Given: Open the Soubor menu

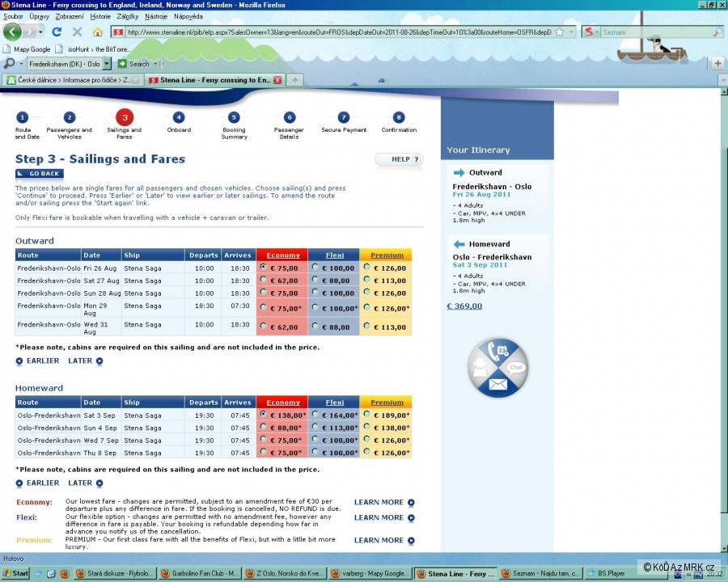Looking at the screenshot, I should (x=13, y=16).
